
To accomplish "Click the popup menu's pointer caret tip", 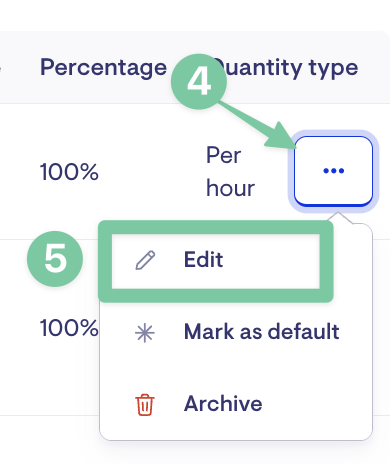I will 338,213.
